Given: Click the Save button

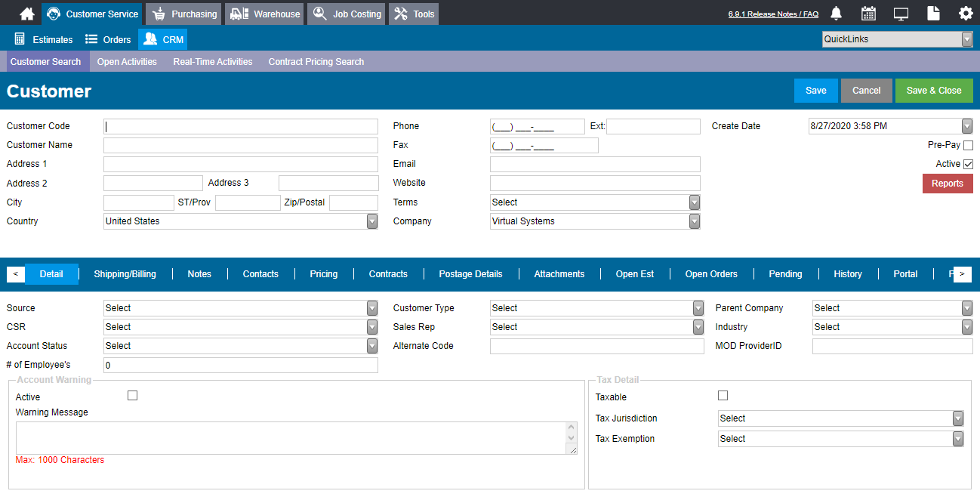Looking at the screenshot, I should point(816,91).
